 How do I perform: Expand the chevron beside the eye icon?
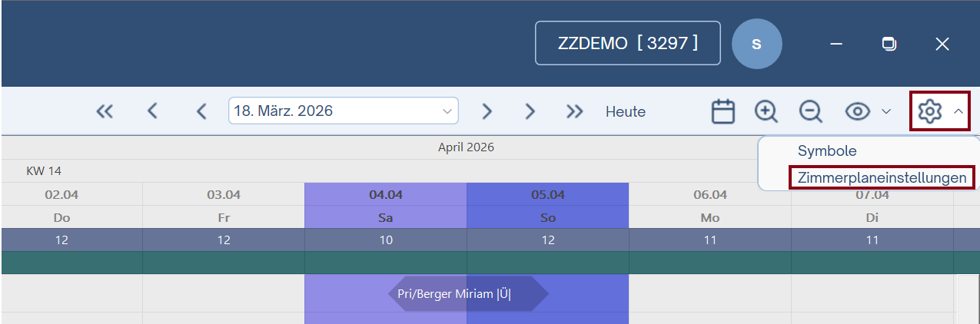886,111
